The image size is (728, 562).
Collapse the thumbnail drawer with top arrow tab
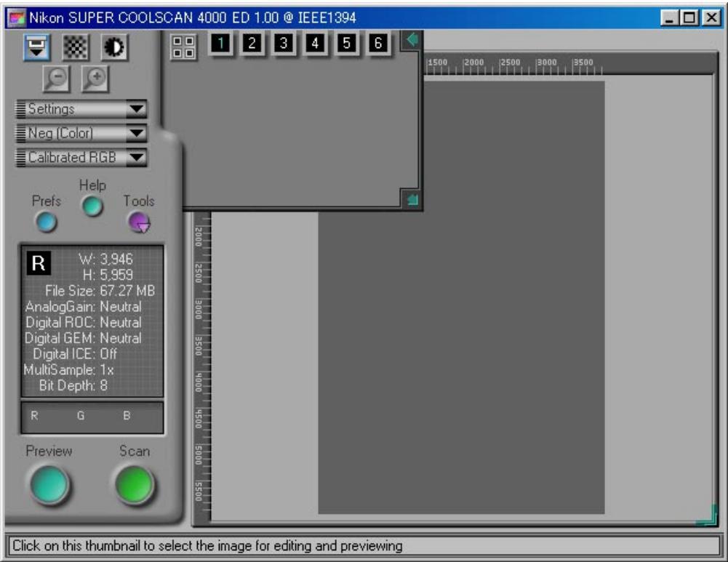click(412, 40)
